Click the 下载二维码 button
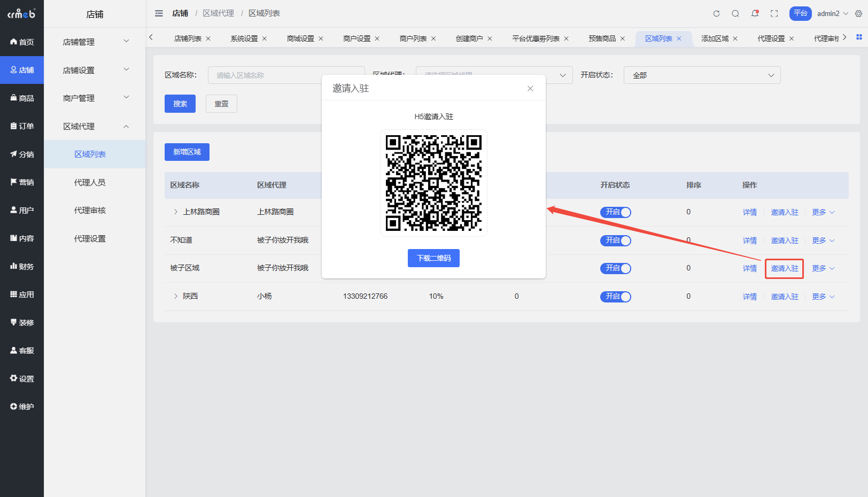The height and width of the screenshot is (497, 868). tap(433, 258)
